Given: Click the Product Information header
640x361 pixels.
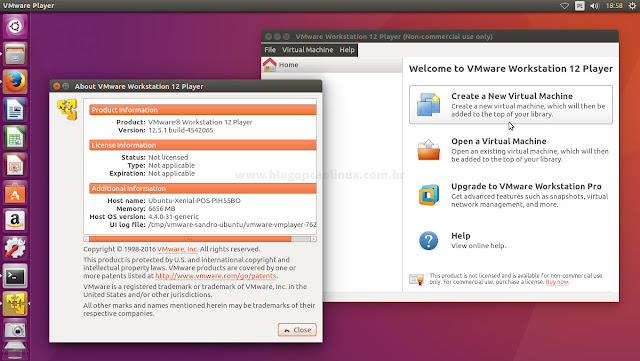Looking at the screenshot, I should [x=202, y=110].
